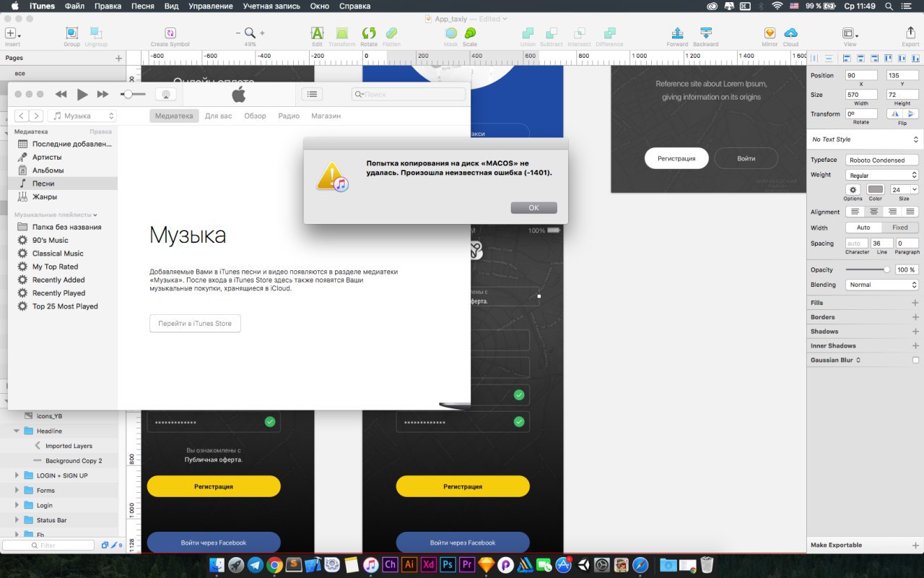Open Google Chrome from the Dock
Viewport: 924px width, 578px height.
274,565
